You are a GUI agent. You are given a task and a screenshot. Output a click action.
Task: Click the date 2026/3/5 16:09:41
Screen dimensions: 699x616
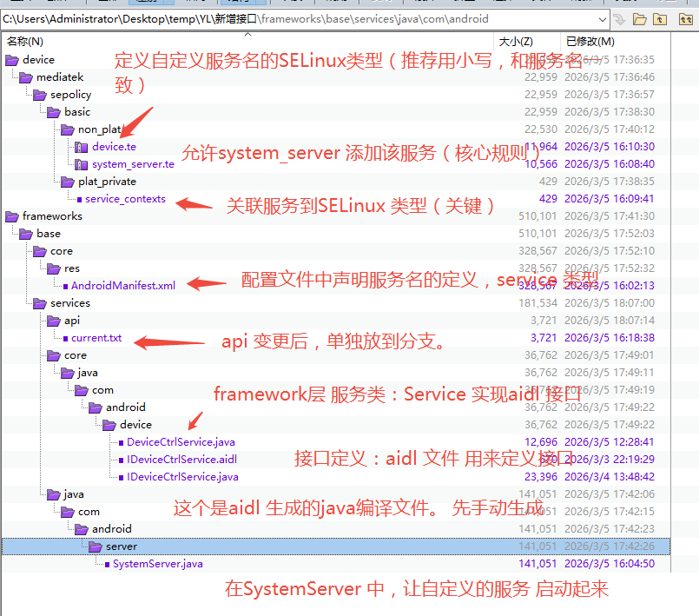(x=609, y=199)
